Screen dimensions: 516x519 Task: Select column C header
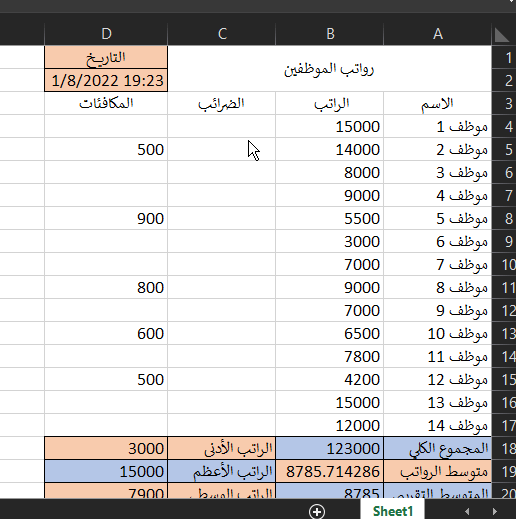coord(222,34)
